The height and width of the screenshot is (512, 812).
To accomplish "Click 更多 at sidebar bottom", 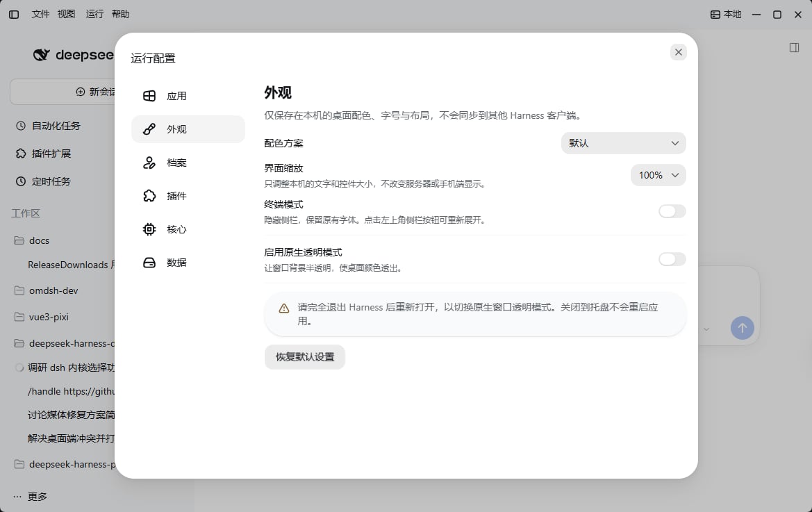I will pos(31,497).
